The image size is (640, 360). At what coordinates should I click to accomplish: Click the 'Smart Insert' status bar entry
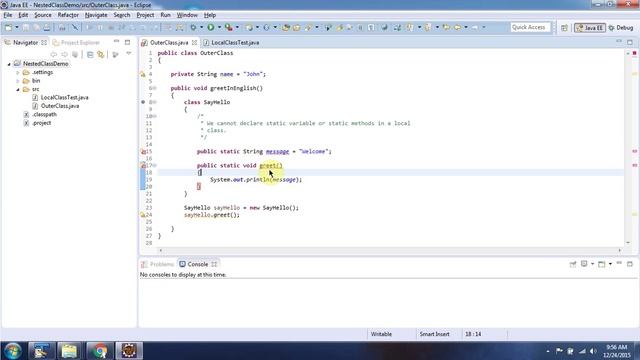434,334
